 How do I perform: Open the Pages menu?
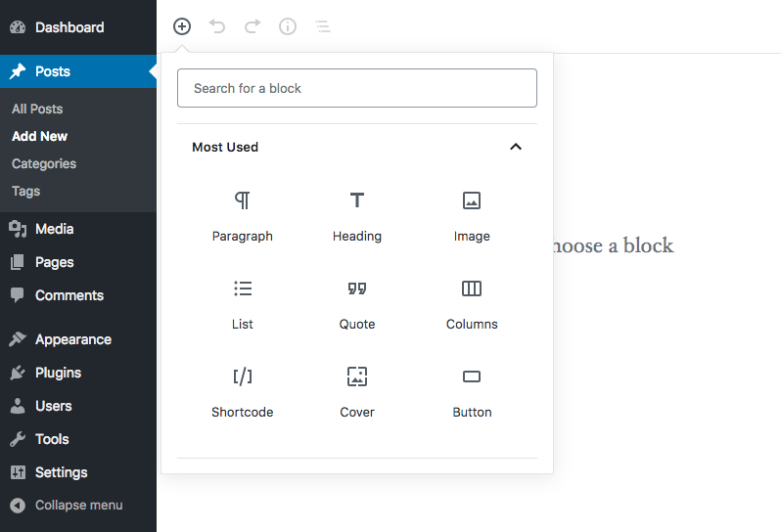[78, 262]
